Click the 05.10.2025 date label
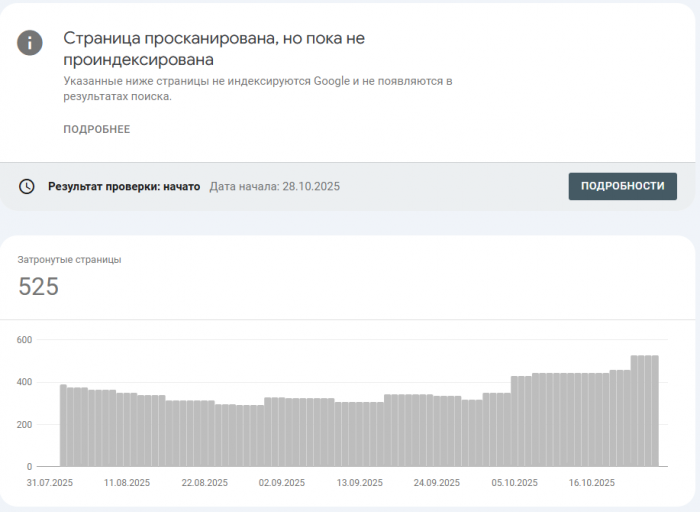Screen dimensions: 700x512 tap(514, 483)
